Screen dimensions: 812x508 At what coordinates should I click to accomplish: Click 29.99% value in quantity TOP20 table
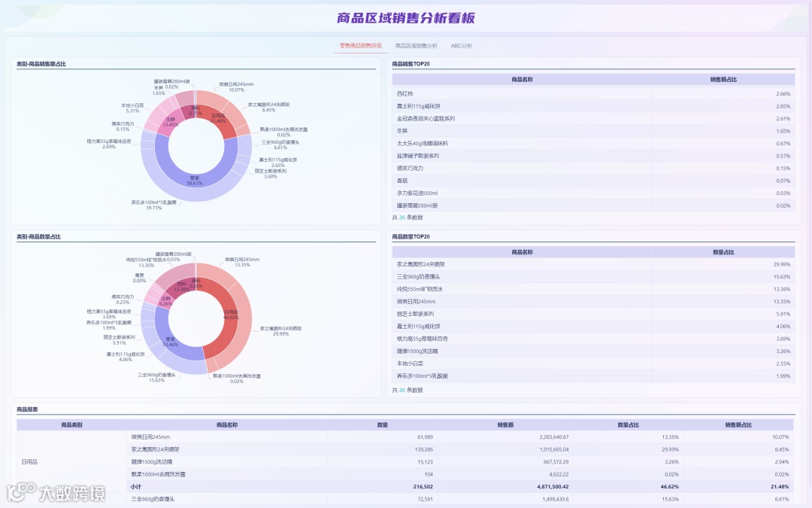(x=781, y=264)
